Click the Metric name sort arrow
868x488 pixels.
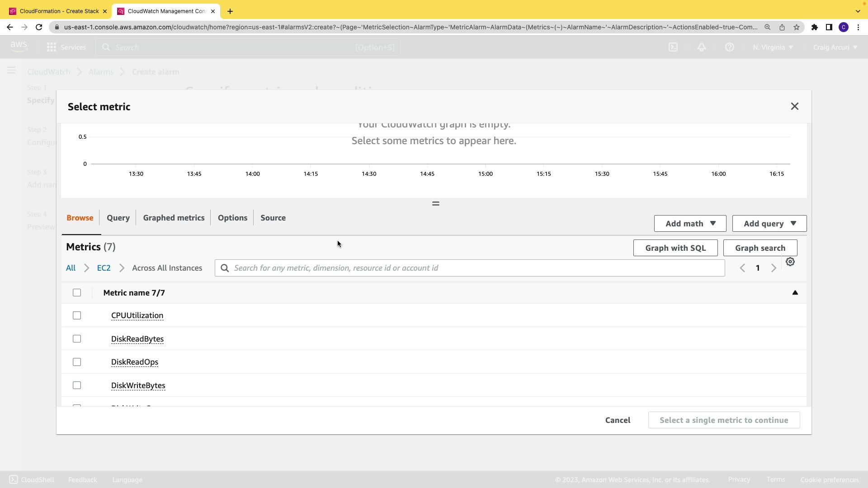795,293
